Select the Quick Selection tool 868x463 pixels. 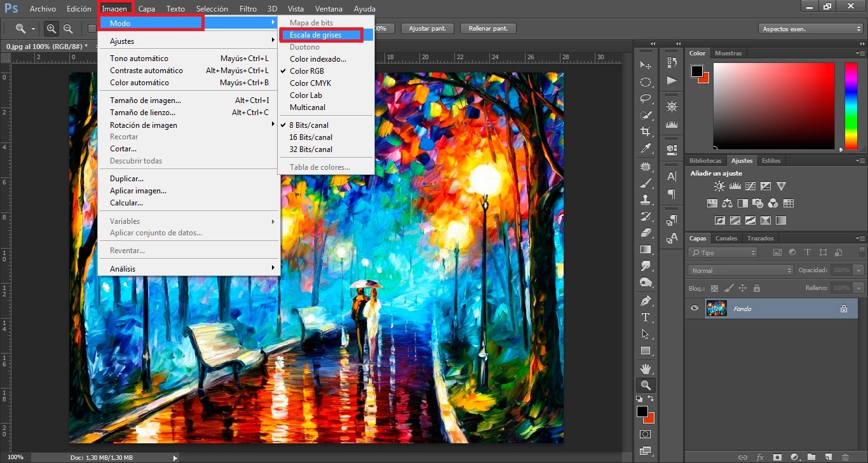click(646, 115)
